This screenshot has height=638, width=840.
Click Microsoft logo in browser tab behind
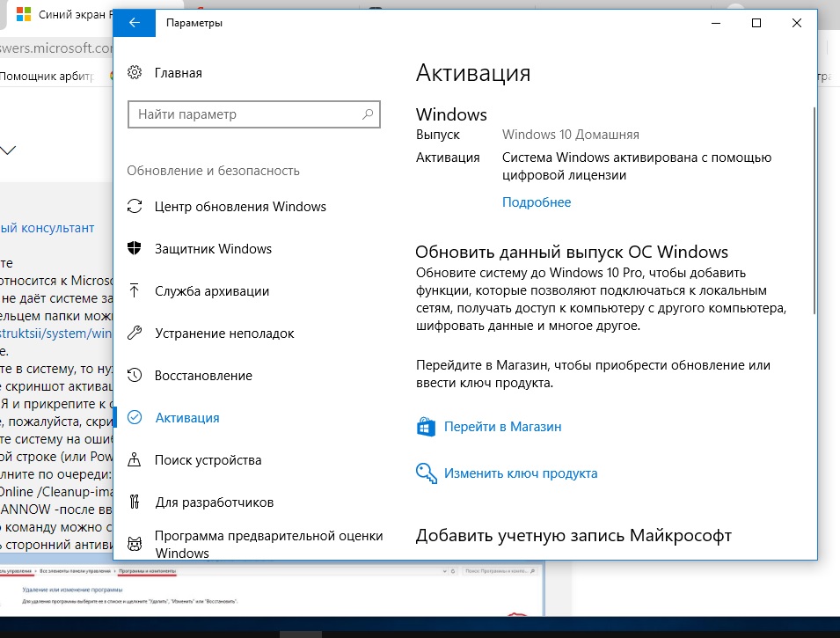pos(24,14)
